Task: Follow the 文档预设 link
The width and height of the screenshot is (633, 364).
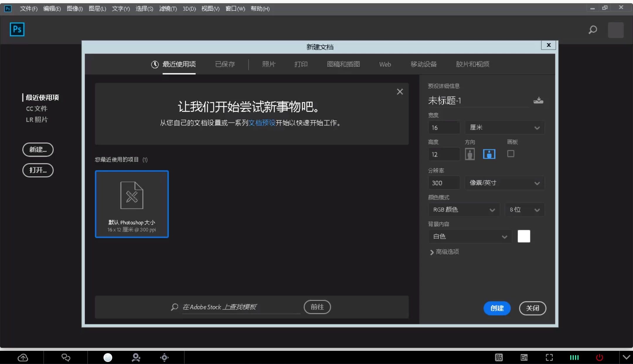Action: tap(262, 123)
